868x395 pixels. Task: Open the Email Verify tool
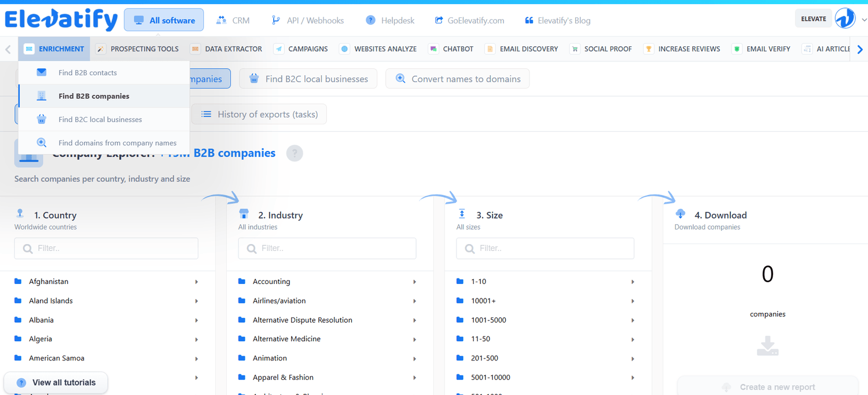(x=761, y=49)
